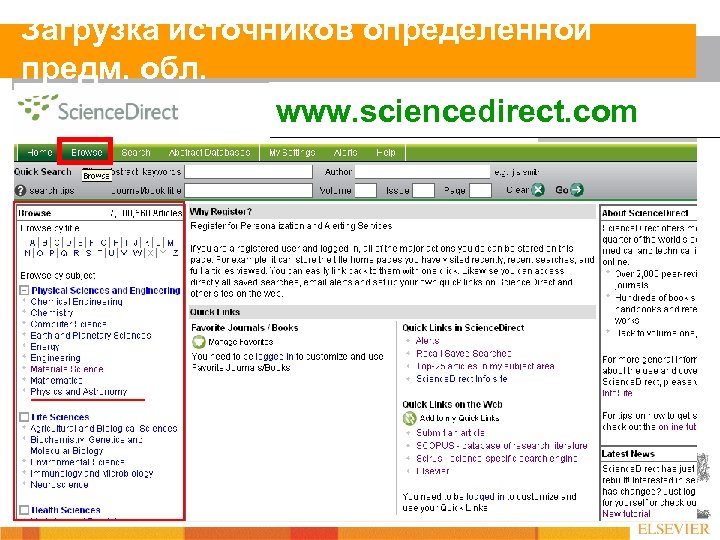720x540 pixels.
Task: Open the Computer Science subject
Action: click(68, 324)
